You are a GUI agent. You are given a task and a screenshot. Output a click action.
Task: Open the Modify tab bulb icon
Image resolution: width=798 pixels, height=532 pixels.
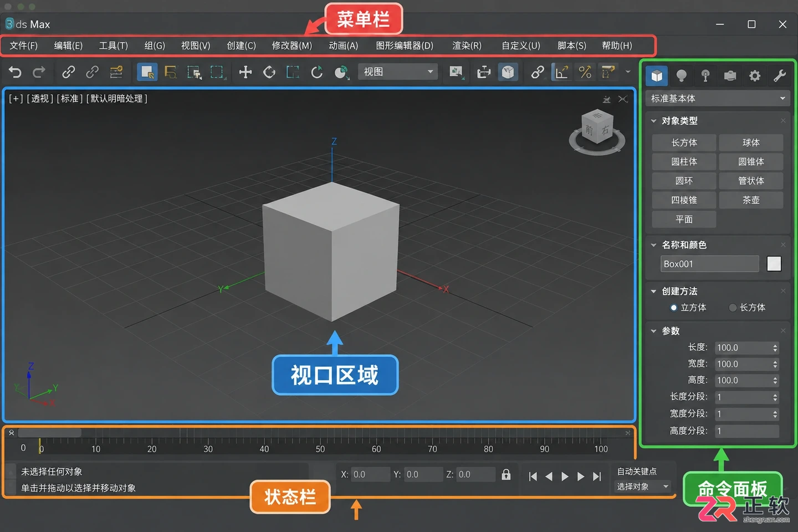[x=682, y=75]
